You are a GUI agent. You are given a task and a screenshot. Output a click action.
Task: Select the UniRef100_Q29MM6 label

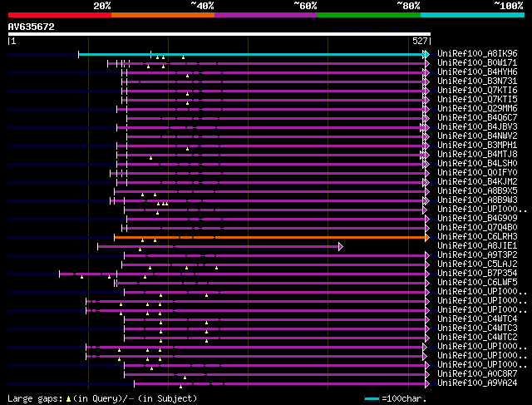(x=477, y=109)
